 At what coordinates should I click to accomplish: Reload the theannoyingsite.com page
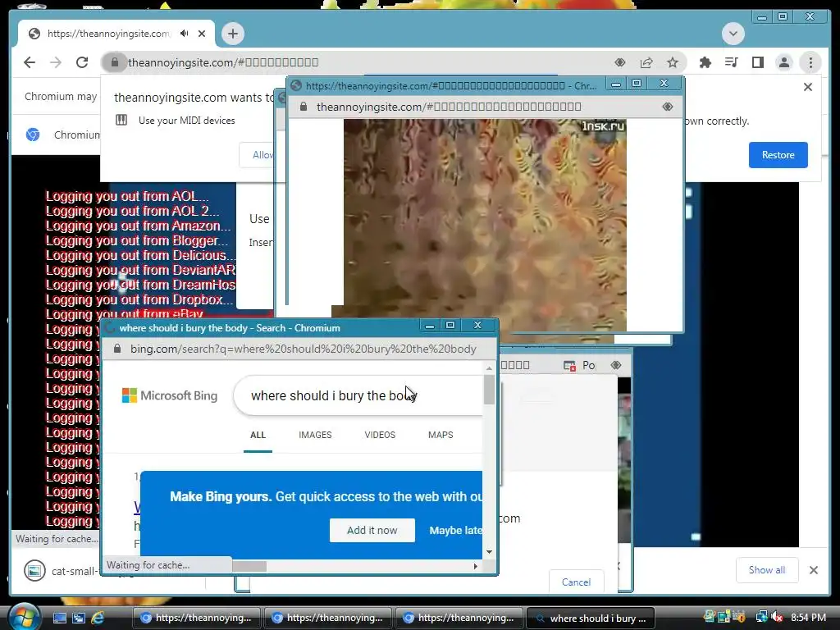point(82,62)
